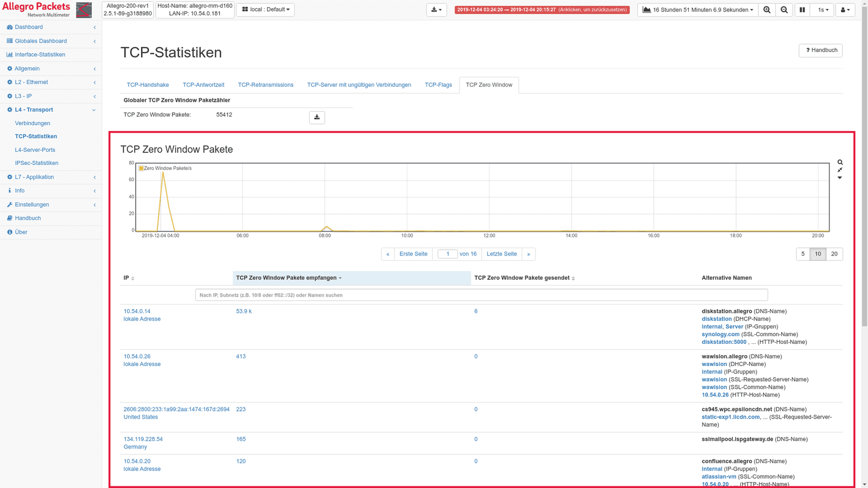Show 5 entries per page
Image resolution: width=868 pixels, height=488 pixels.
click(x=803, y=254)
